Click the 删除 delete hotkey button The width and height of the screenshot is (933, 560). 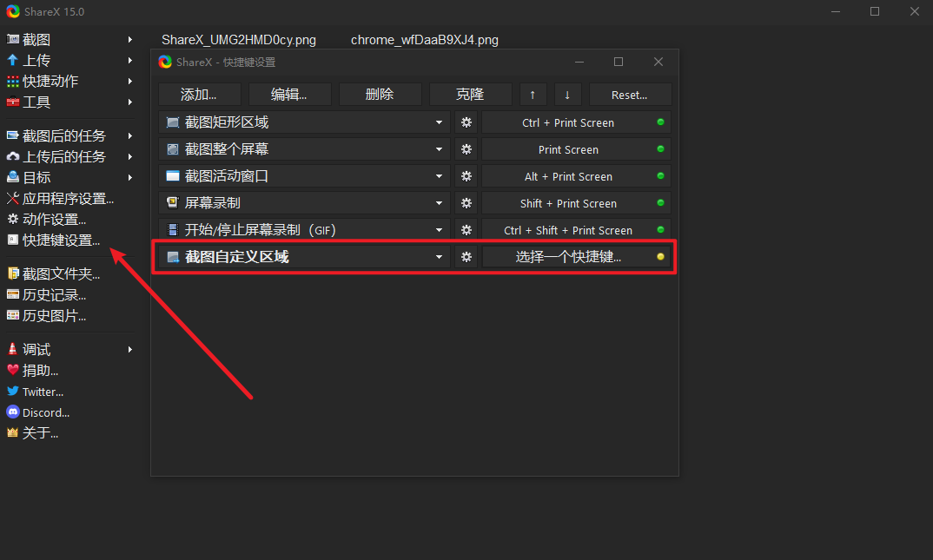click(380, 95)
